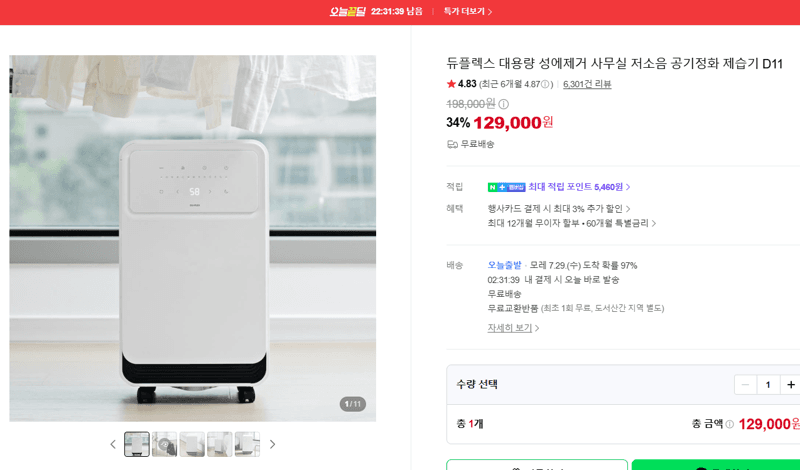Click the info icon next to 최근 6개월 4.87
The width and height of the screenshot is (800, 470).
coord(545,84)
